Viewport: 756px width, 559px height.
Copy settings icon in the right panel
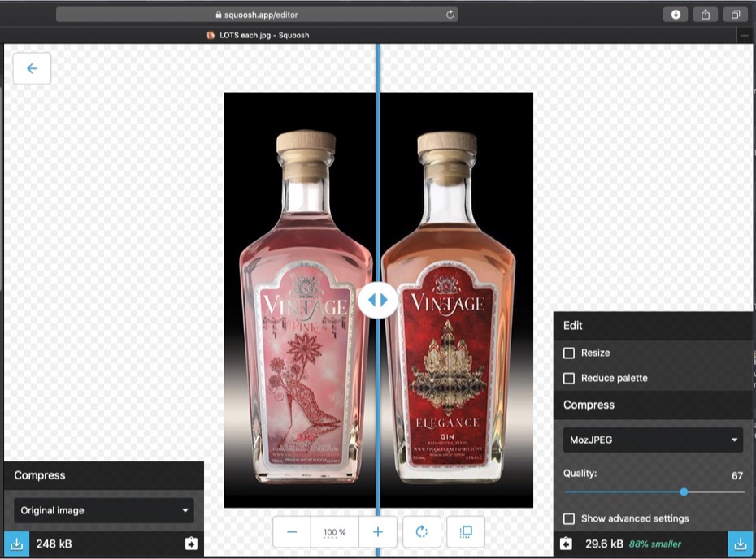coord(567,544)
